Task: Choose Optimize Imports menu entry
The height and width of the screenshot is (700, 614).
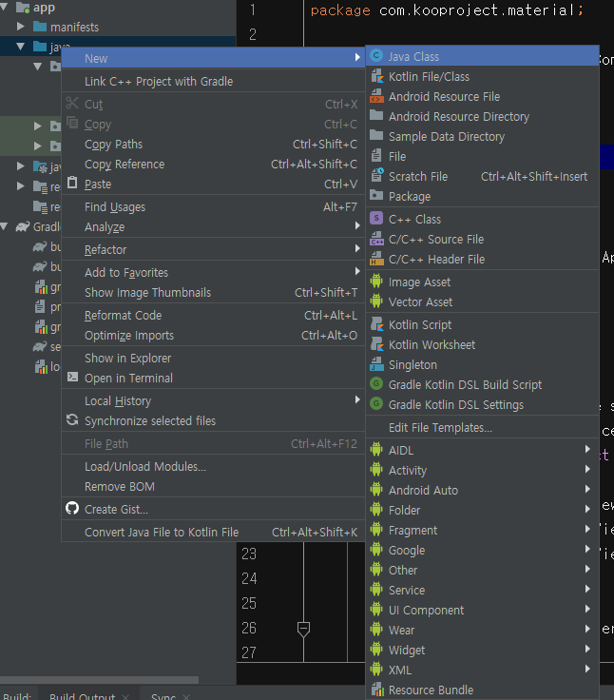Action: coord(213,336)
